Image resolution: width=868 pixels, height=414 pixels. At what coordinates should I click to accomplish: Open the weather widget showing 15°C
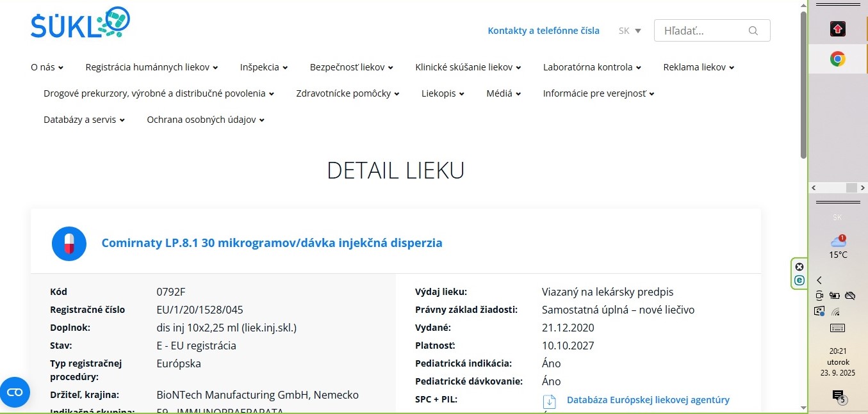pos(838,246)
